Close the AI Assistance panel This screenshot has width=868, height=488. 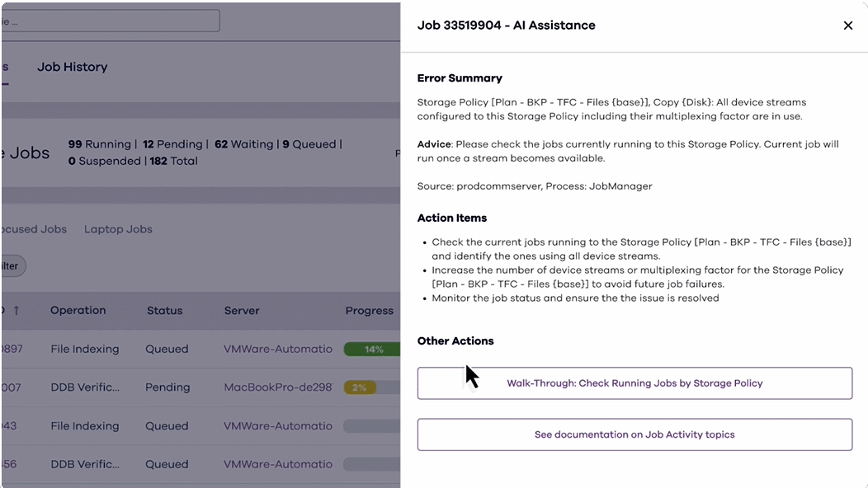point(847,26)
